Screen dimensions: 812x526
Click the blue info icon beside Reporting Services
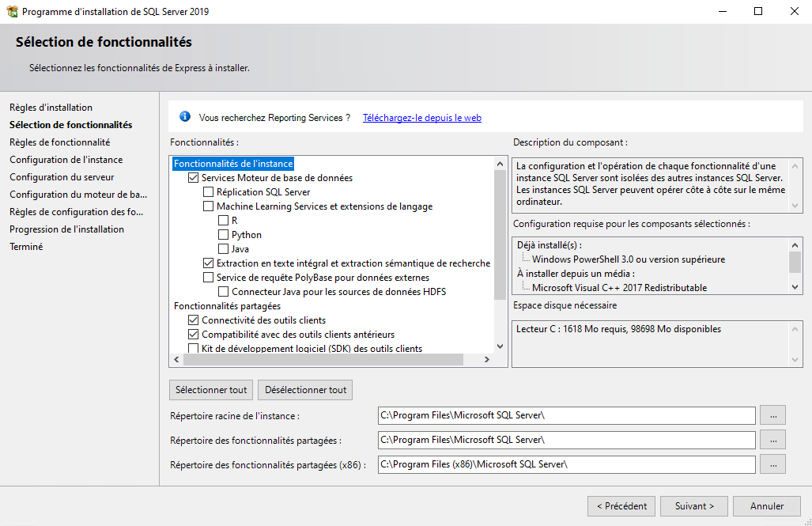pyautogui.click(x=185, y=117)
